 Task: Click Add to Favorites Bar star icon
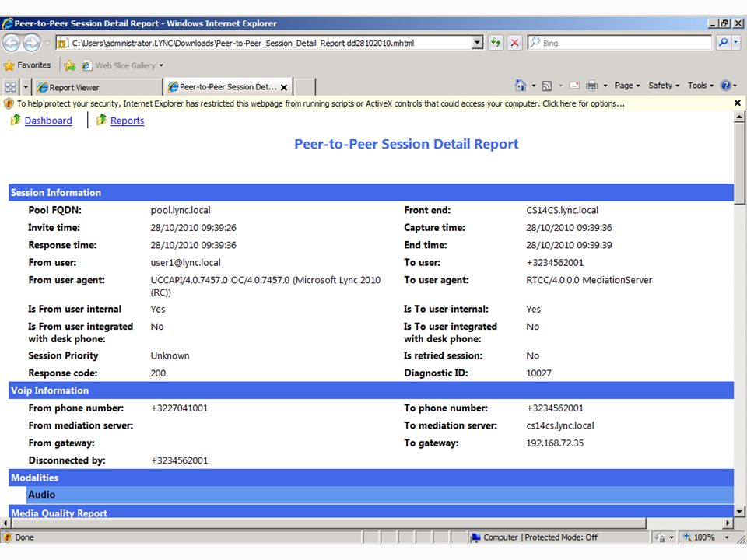click(x=70, y=65)
